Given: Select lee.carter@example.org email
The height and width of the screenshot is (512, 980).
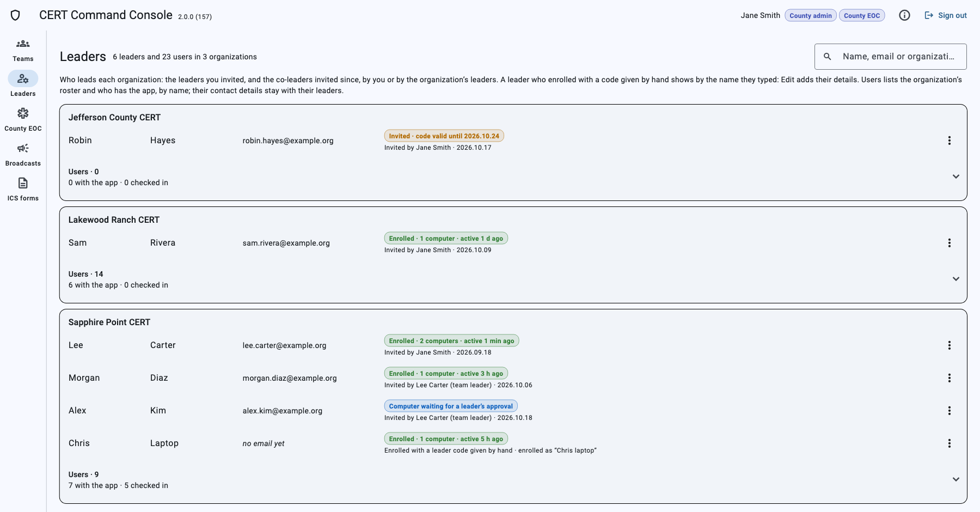Looking at the screenshot, I should [284, 345].
